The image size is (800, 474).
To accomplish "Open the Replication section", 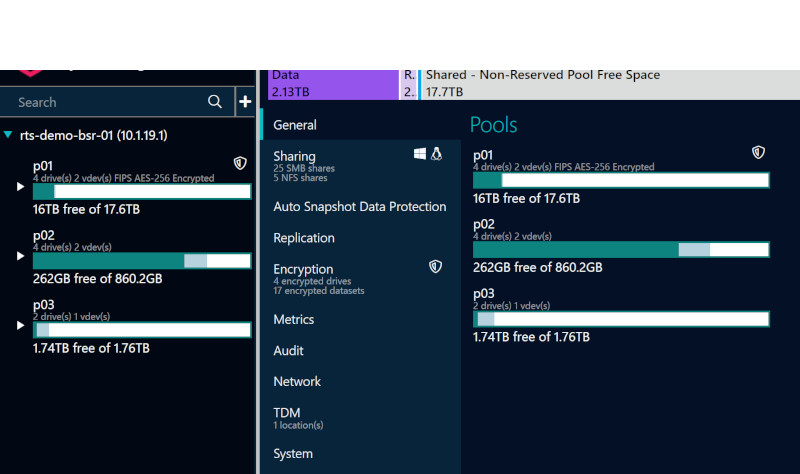I will point(361,238).
